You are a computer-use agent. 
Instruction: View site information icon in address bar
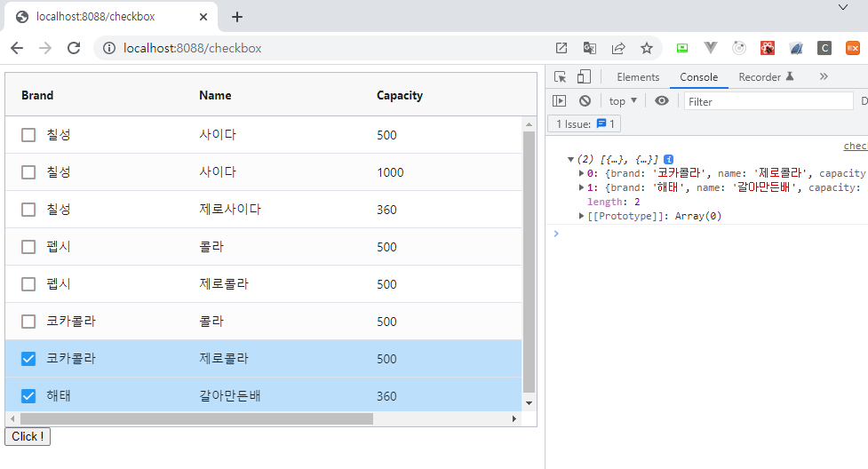click(109, 48)
